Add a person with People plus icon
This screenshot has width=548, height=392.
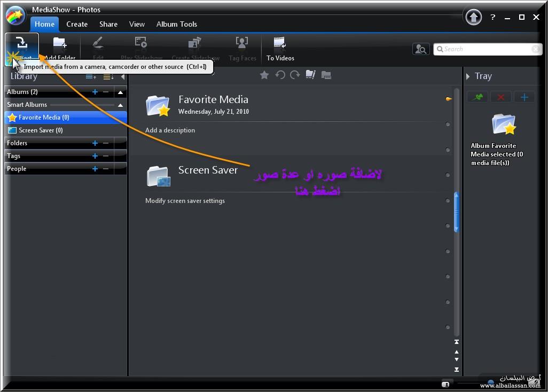pos(95,169)
